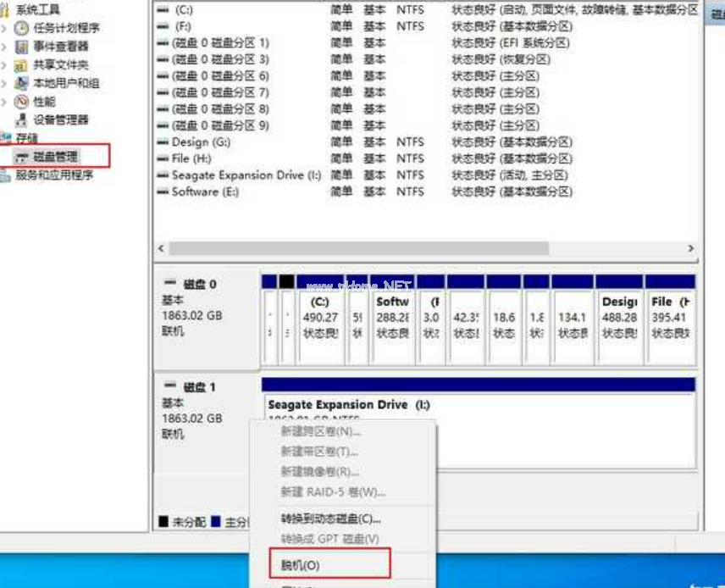Select the 本地用户和组 icon
Viewport: 725px width, 588px height.
[20, 81]
